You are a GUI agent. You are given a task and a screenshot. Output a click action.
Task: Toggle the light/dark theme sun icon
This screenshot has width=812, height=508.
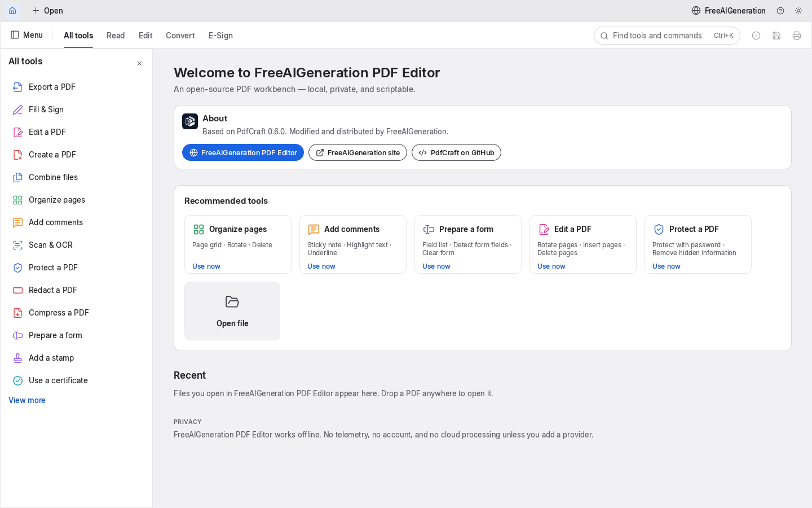[x=798, y=11]
